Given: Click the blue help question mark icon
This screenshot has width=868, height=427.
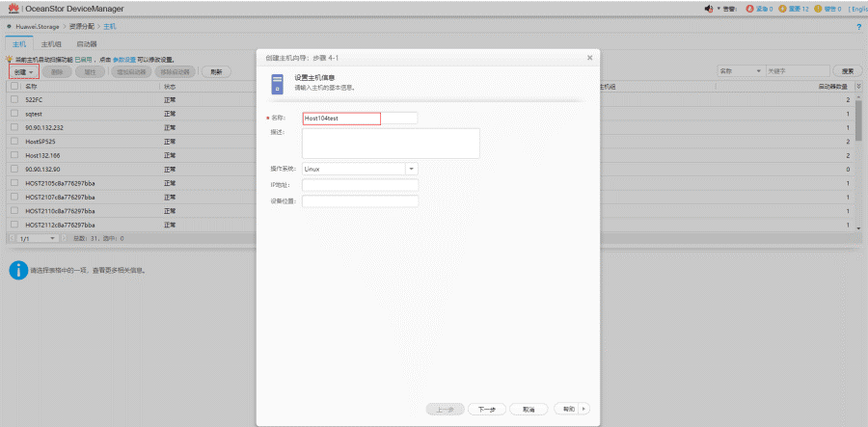Looking at the screenshot, I should pyautogui.click(x=858, y=27).
